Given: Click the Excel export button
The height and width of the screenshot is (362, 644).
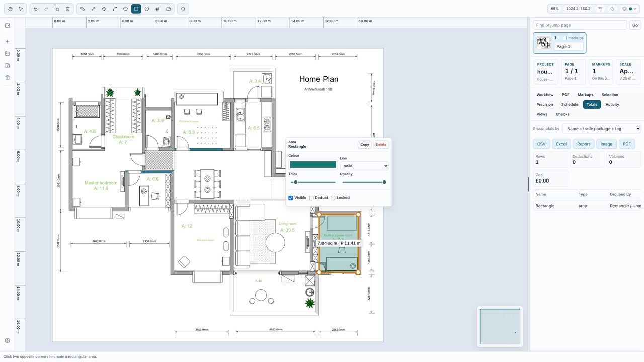Looking at the screenshot, I should click(x=561, y=144).
